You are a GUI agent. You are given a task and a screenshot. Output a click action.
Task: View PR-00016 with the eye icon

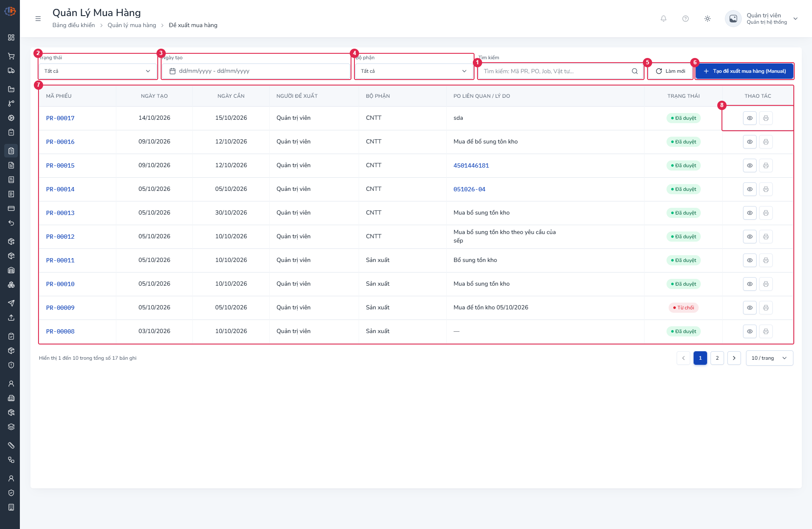click(x=750, y=142)
